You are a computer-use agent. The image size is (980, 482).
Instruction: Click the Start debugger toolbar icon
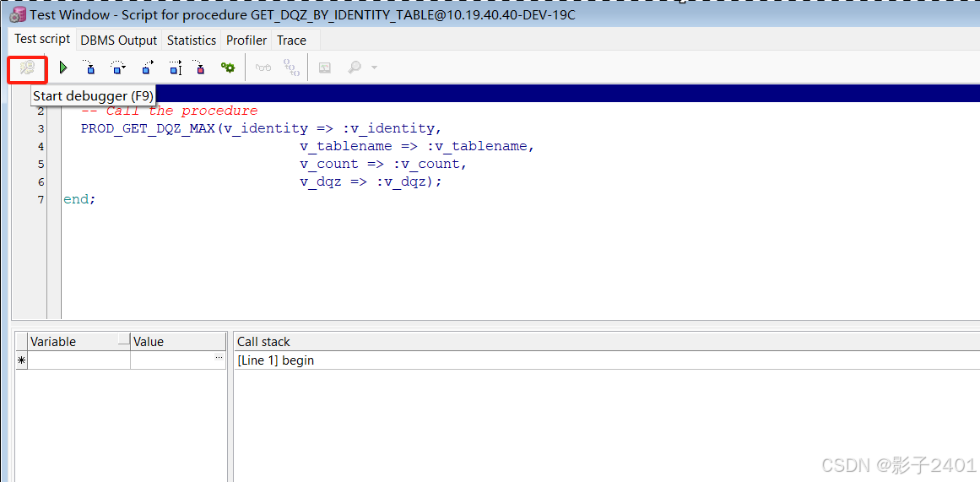(28, 68)
